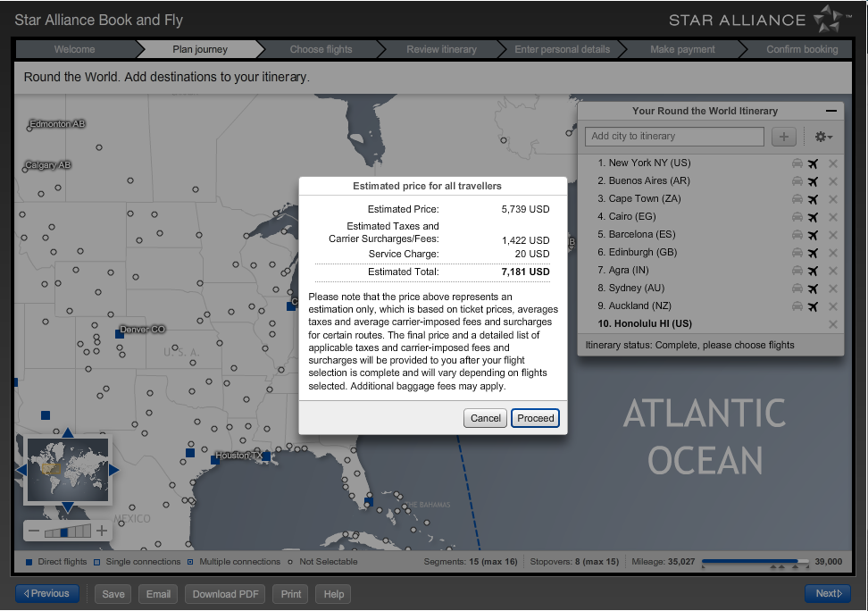Toggle the plane icon for New York

tap(813, 163)
